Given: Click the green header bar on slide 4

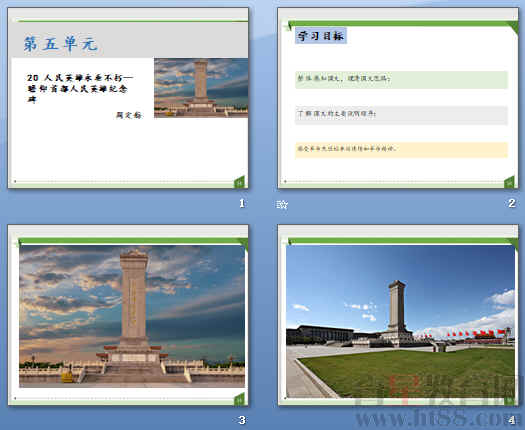Looking at the screenshot, I should pos(402,241).
